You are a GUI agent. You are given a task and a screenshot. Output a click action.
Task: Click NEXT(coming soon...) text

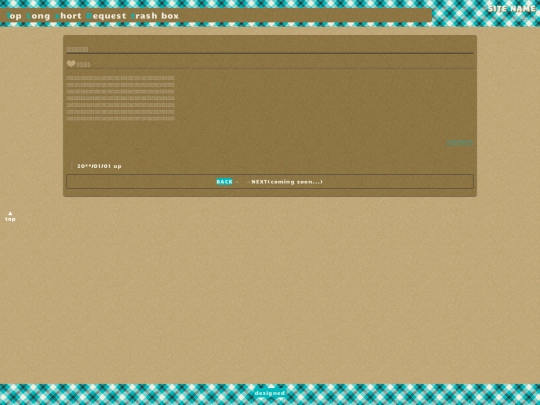287,182
